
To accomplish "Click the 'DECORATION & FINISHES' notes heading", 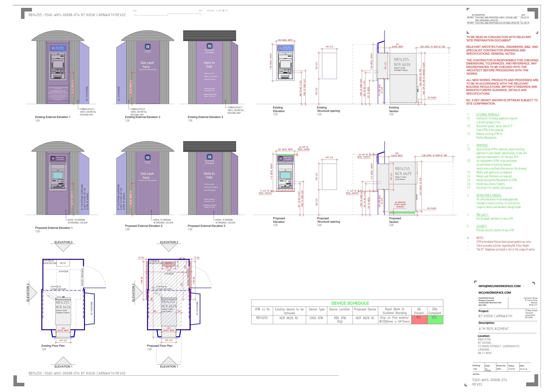I will pyautogui.click(x=489, y=195).
